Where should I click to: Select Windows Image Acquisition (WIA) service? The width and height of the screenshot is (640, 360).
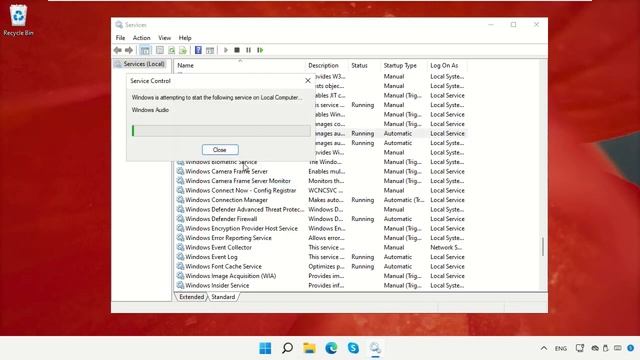click(231, 276)
